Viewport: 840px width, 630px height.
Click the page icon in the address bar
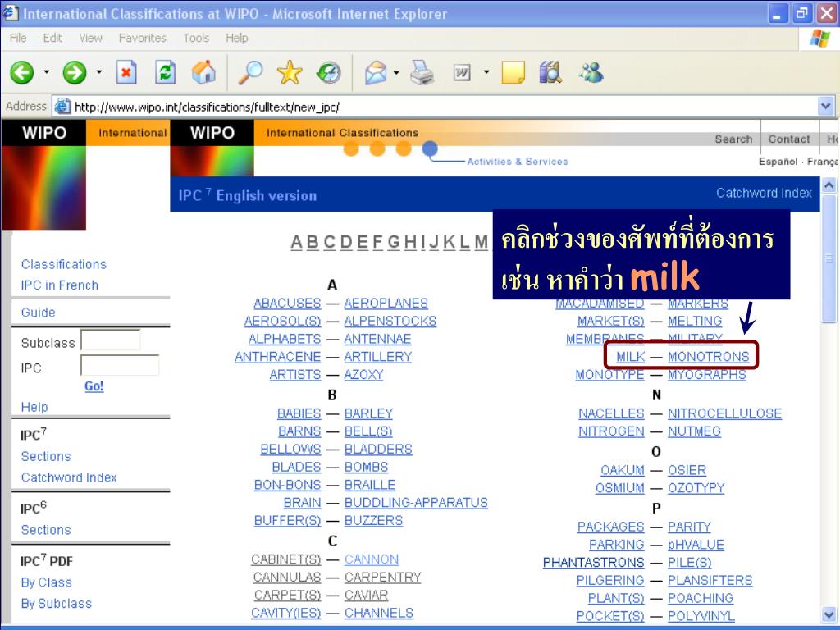pos(62,106)
